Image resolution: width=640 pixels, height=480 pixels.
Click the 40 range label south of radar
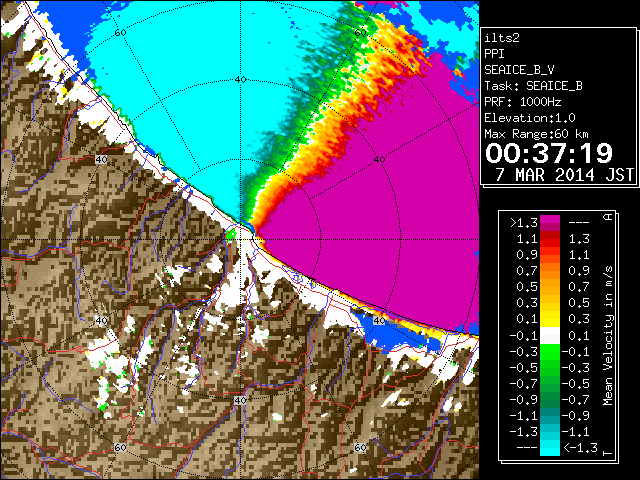click(240, 400)
